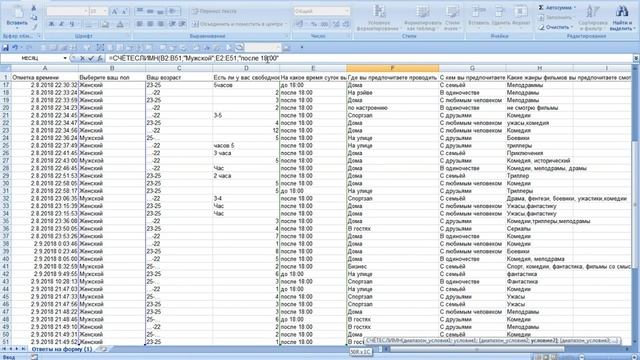Toggle italic К formatting
Image resolution: width=640 pixels, height=360 pixels.
[62, 24]
